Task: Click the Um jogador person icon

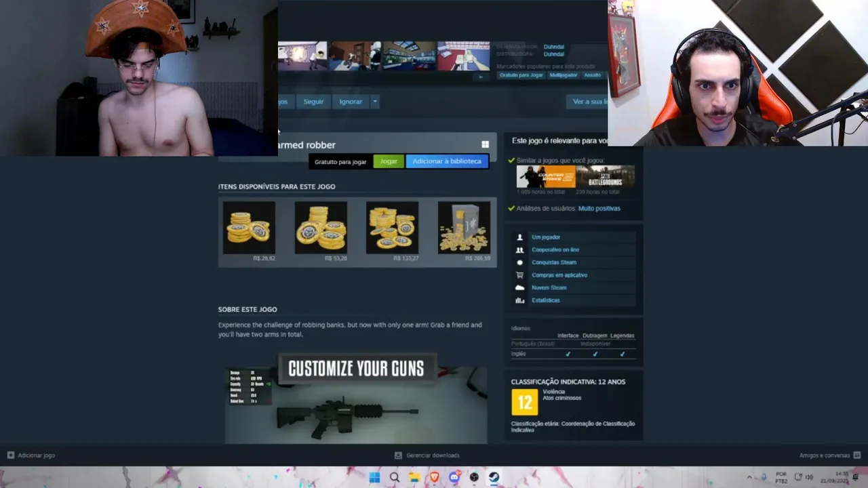Action: point(519,237)
